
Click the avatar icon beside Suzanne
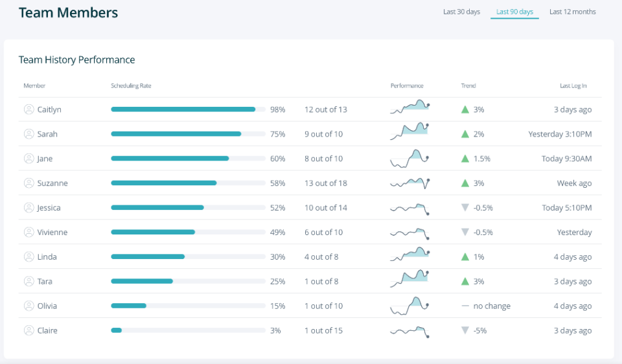click(x=29, y=183)
